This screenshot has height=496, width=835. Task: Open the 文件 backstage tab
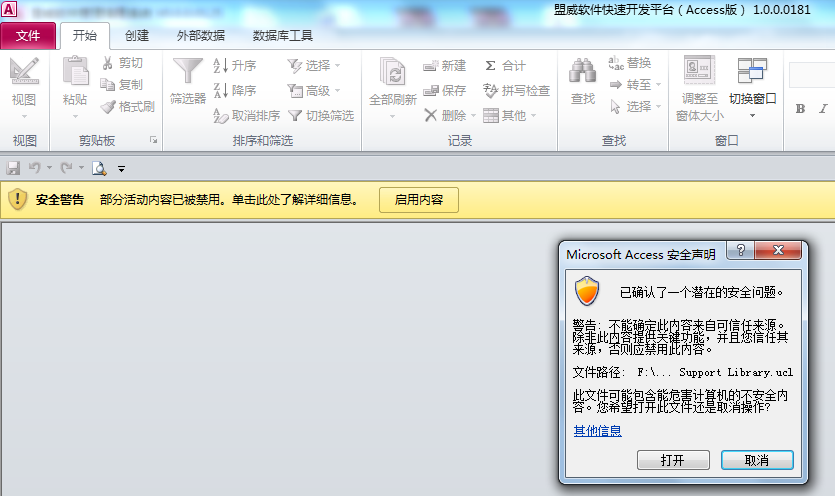click(28, 36)
